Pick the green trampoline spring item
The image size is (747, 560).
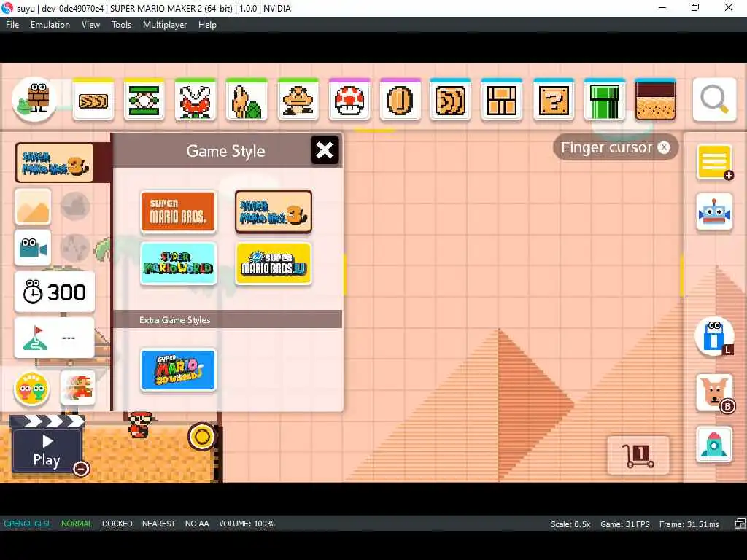point(144,100)
